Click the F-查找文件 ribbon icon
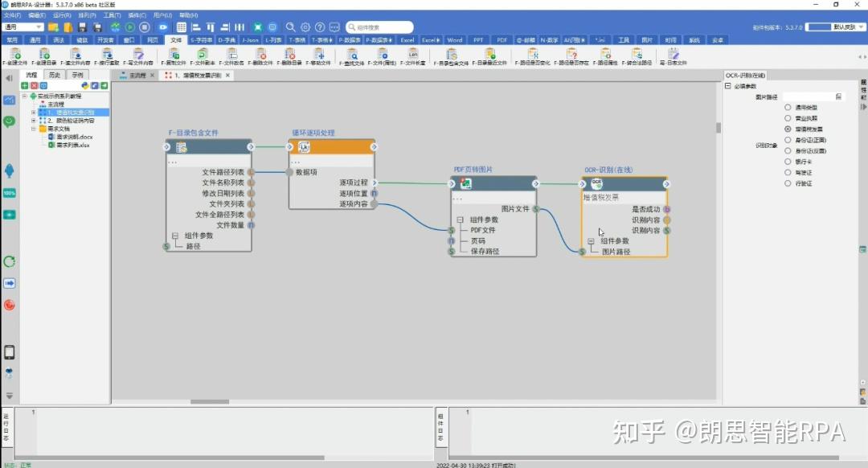Screen dimensions: 868x468 pos(354,55)
